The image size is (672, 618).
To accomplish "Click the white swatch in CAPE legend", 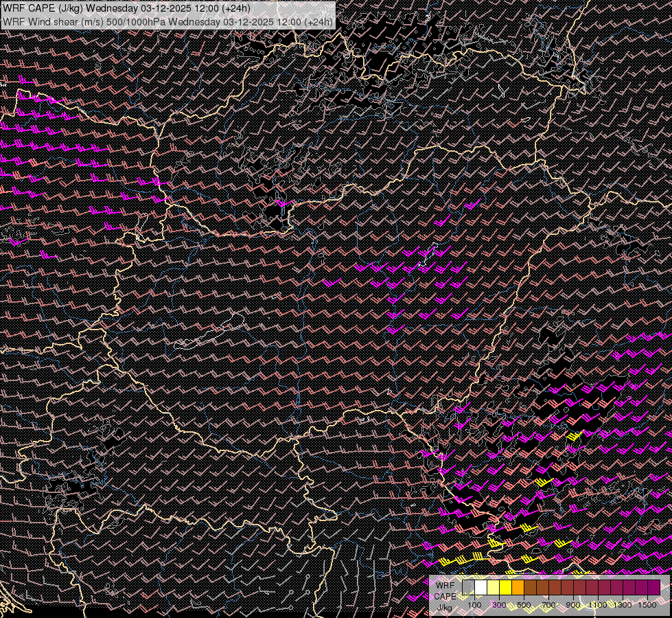I will point(481,588).
